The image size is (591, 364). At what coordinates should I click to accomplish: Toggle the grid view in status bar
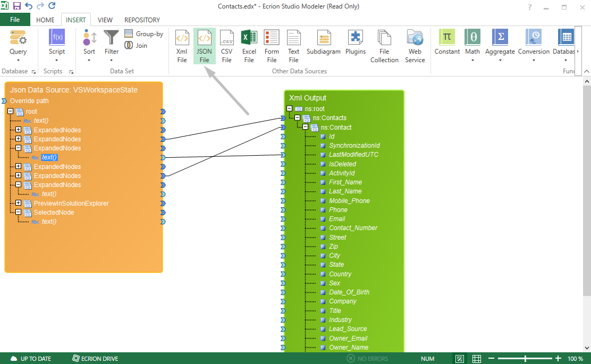point(477,359)
